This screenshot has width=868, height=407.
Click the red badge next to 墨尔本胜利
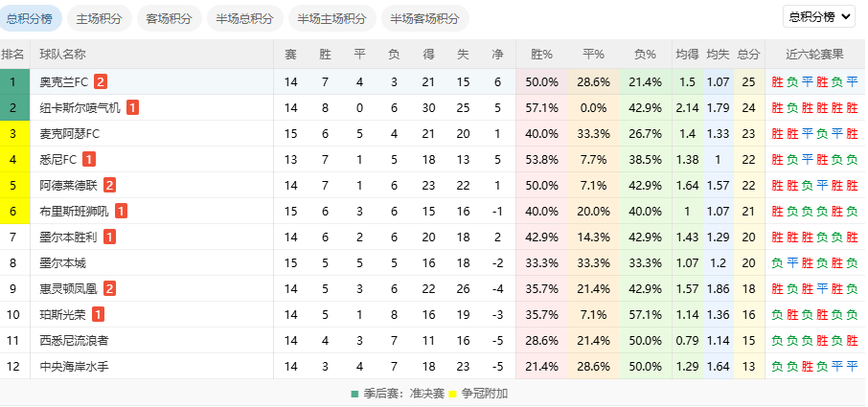click(110, 237)
